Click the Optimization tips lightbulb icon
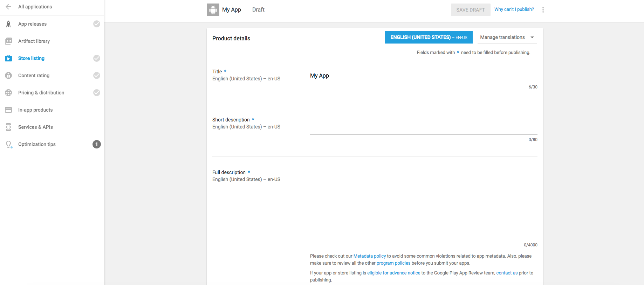 tap(8, 144)
